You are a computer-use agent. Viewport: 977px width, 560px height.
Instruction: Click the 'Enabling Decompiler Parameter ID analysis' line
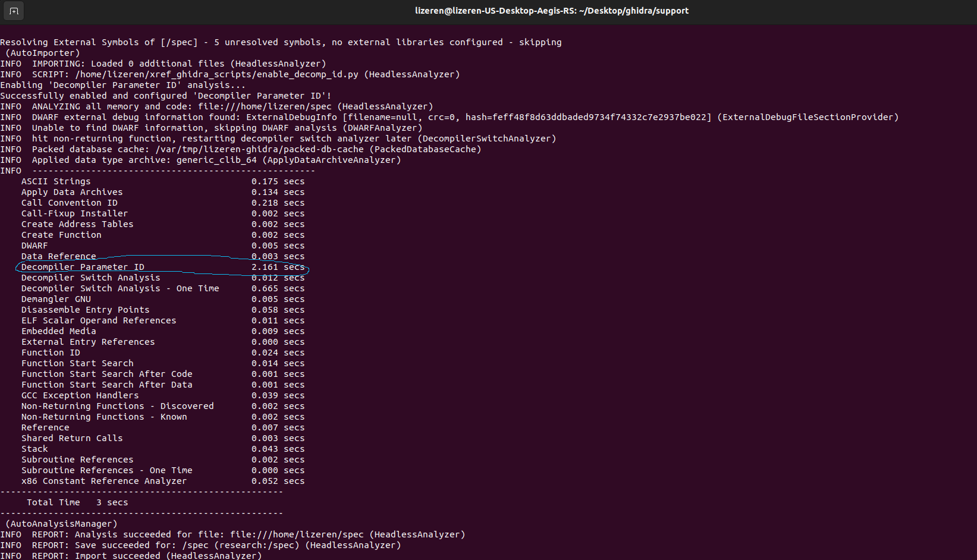click(x=122, y=85)
